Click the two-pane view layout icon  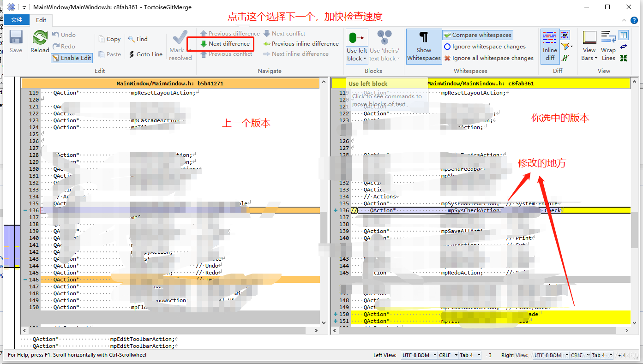pyautogui.click(x=624, y=35)
